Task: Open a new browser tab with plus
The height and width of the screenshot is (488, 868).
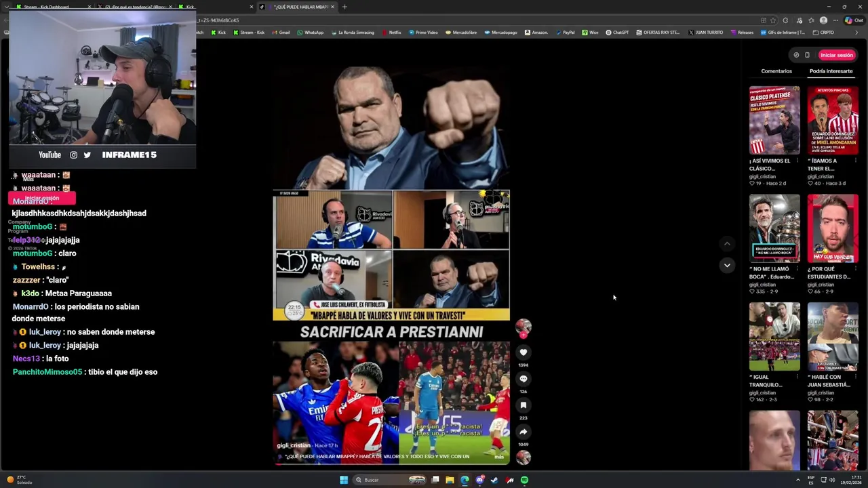Action: [x=344, y=7]
